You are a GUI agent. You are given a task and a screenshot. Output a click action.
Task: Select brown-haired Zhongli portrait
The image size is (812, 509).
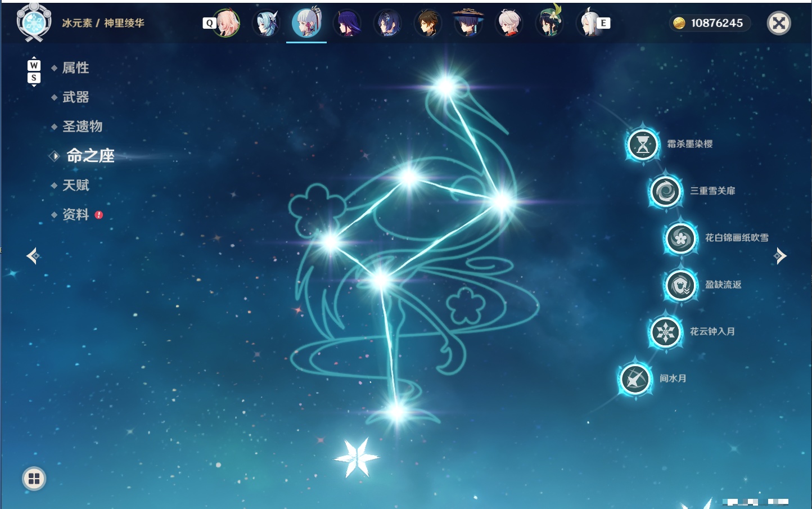pos(428,23)
